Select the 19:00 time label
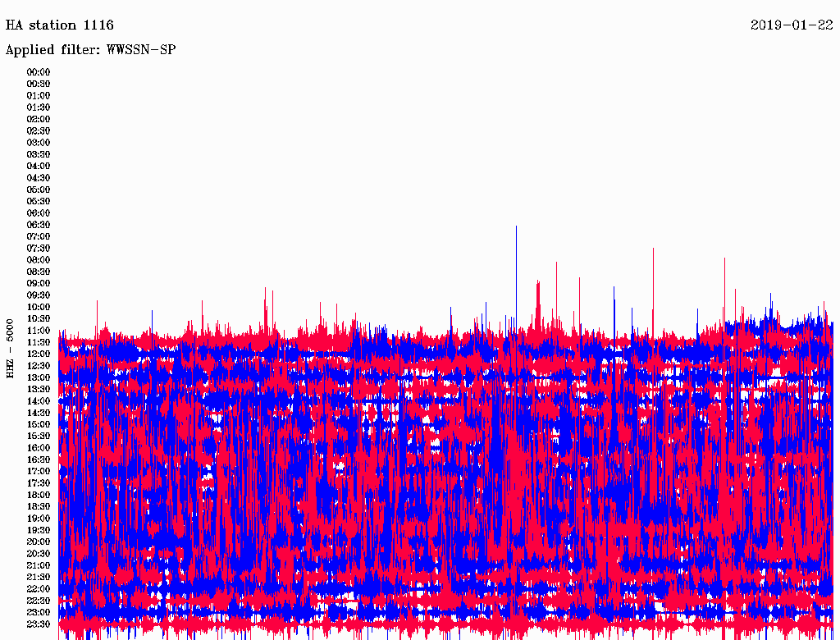Screen dimensions: 840x640 pos(39,519)
